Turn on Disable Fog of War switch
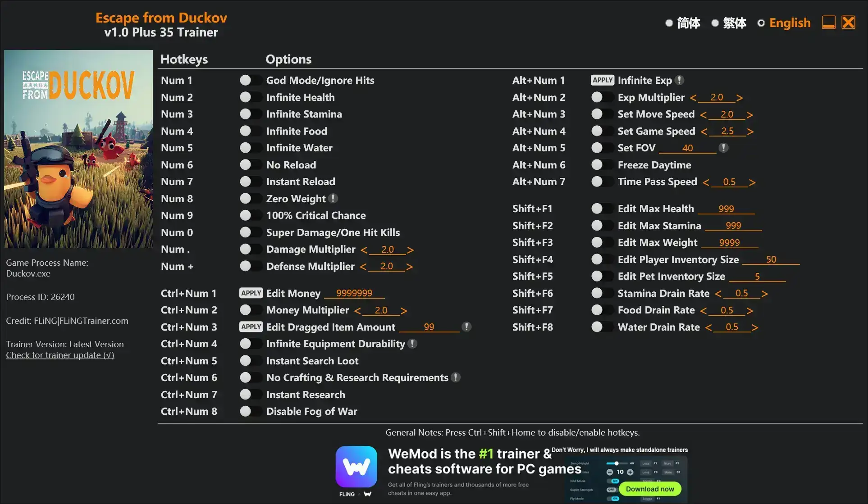 [x=250, y=411]
